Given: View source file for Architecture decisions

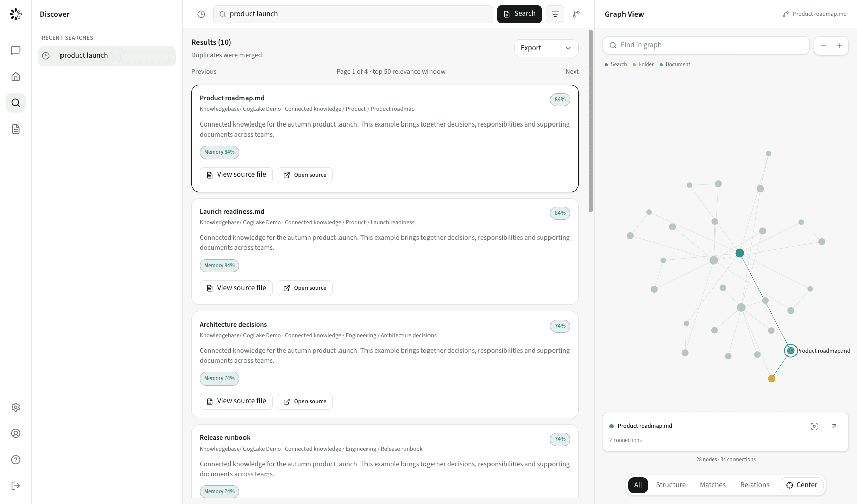Looking at the screenshot, I should [x=236, y=401].
